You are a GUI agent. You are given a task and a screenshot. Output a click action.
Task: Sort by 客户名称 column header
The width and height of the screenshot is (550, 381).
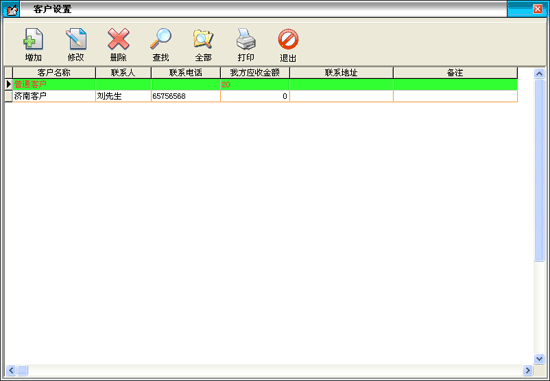[x=54, y=73]
